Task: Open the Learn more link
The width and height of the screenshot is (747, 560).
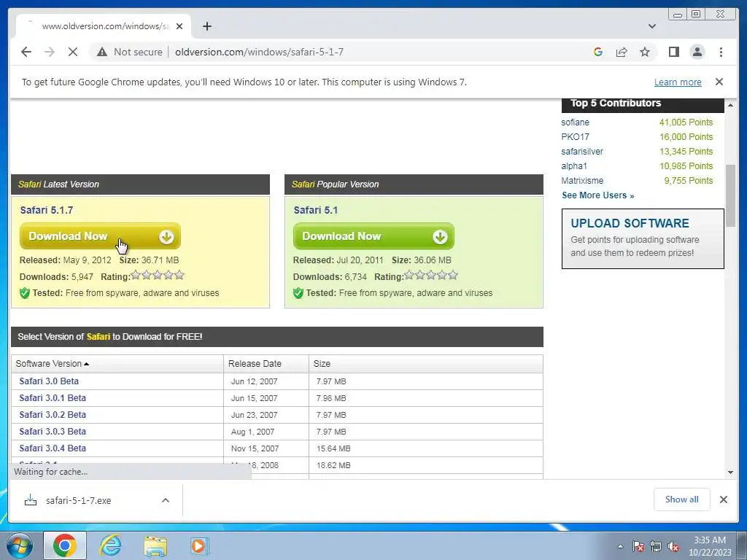Action: 678,82
